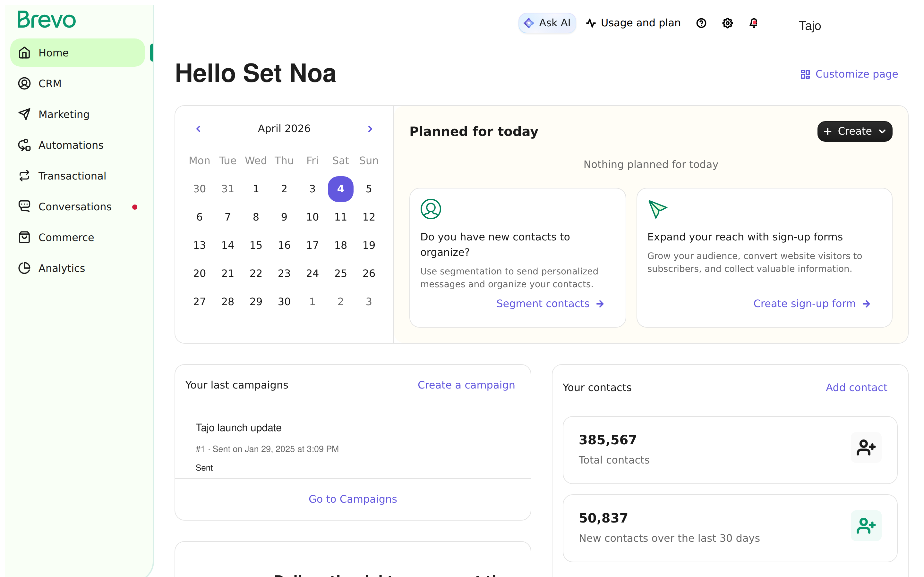
Task: Click the Brevo logo
Action: click(47, 20)
